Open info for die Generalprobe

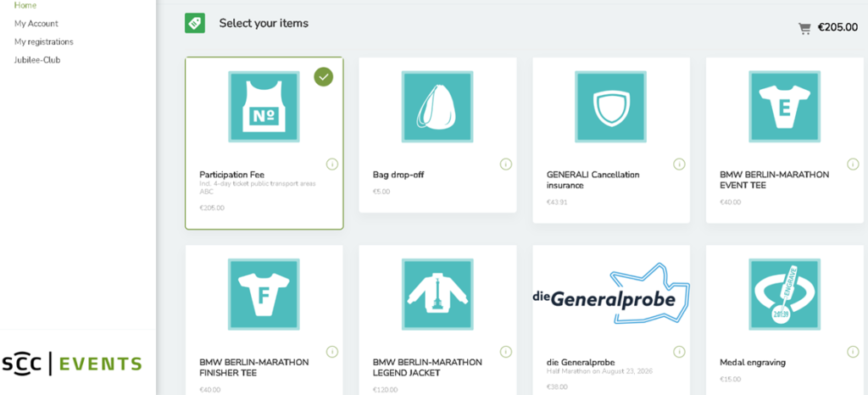point(679,352)
